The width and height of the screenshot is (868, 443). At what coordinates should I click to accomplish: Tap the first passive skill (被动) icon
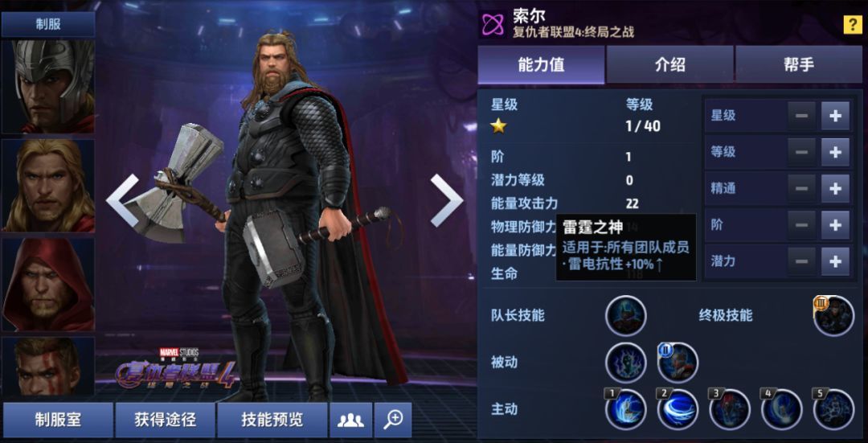coord(625,363)
